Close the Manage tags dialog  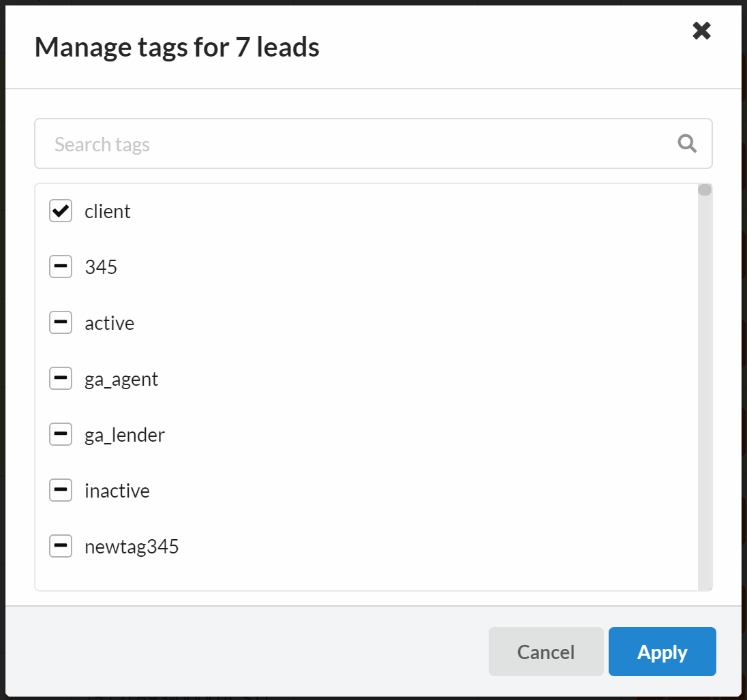pos(701,31)
